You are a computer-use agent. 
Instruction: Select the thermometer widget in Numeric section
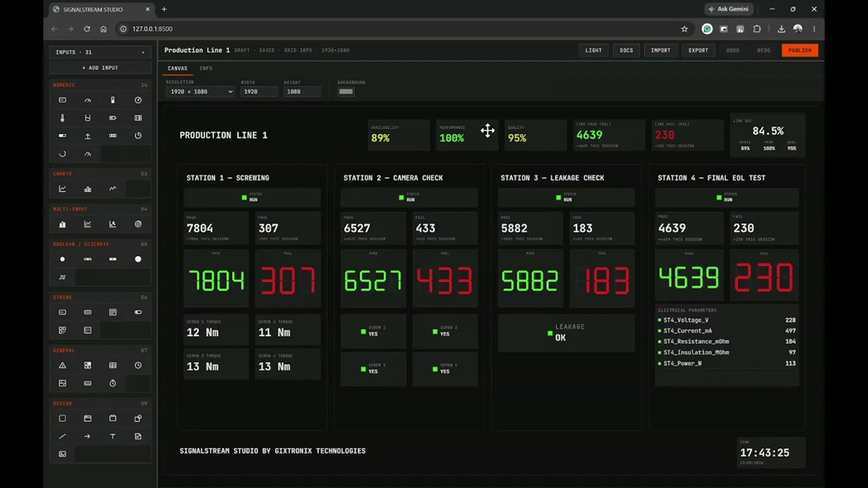(x=62, y=118)
